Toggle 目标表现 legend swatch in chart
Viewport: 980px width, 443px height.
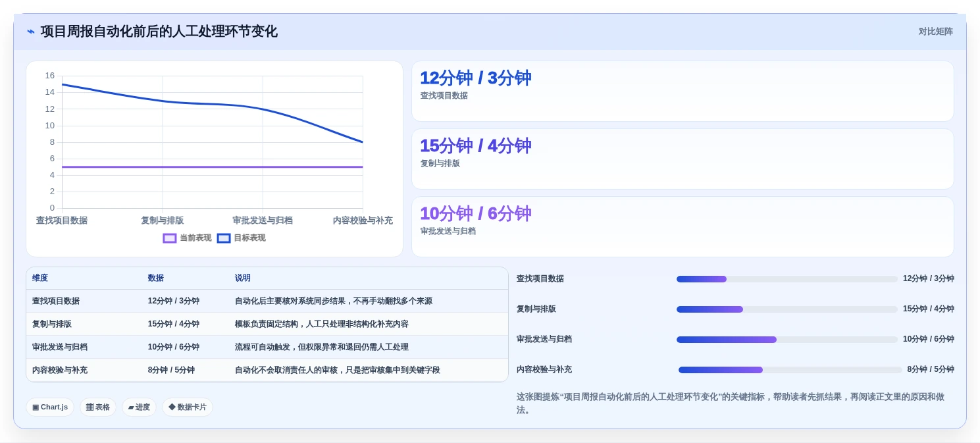224,238
